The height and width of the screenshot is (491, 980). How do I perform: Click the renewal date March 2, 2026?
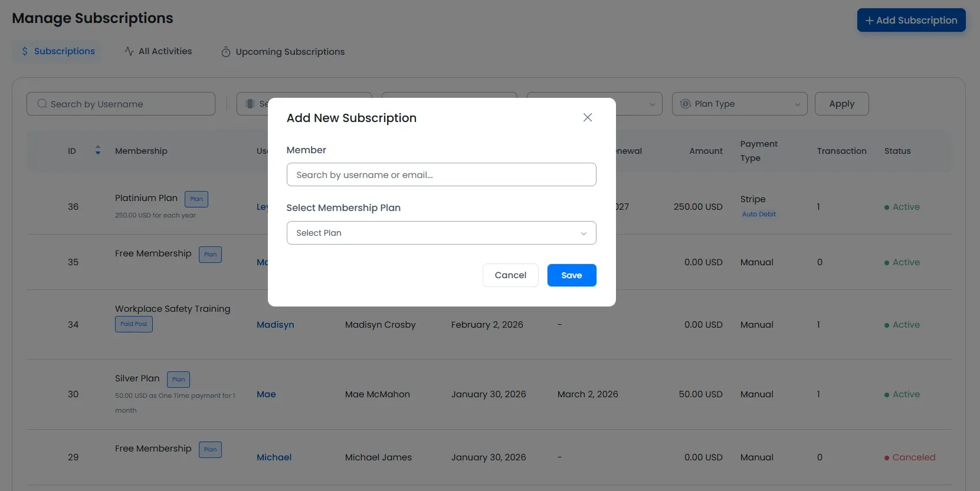[588, 394]
